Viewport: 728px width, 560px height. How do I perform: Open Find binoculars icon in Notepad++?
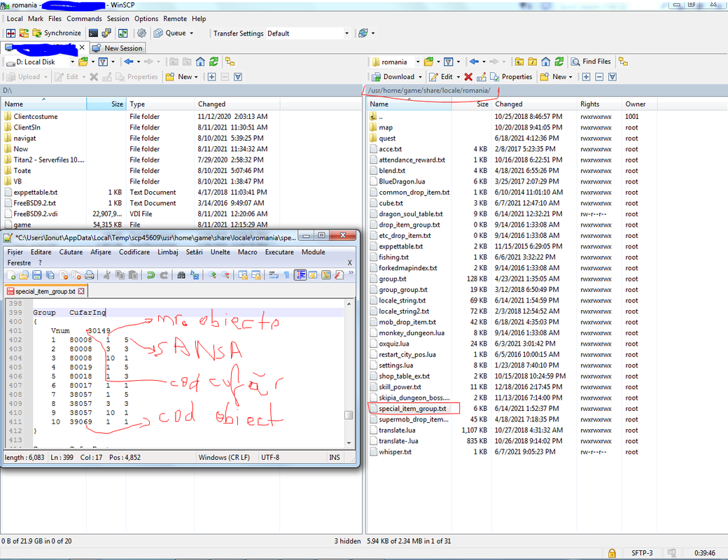click(x=181, y=275)
